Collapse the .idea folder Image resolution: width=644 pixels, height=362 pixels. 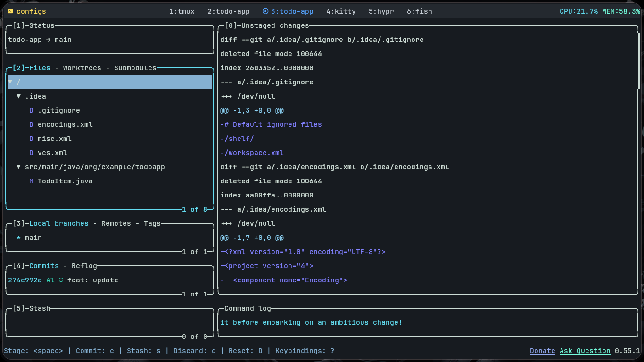coord(19,96)
